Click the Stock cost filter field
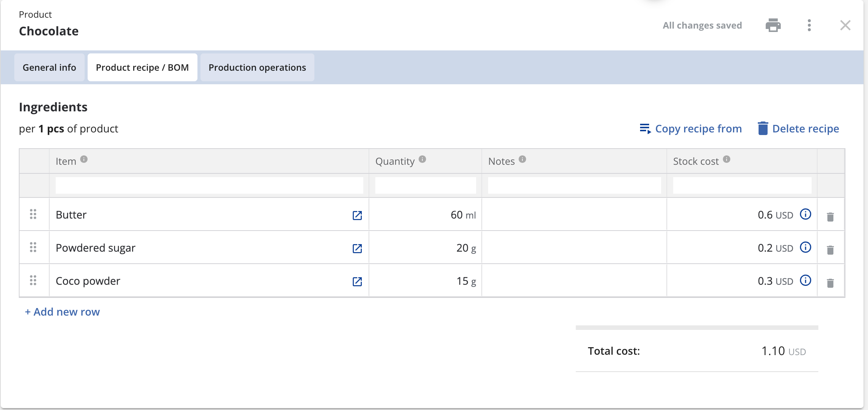 [742, 185]
